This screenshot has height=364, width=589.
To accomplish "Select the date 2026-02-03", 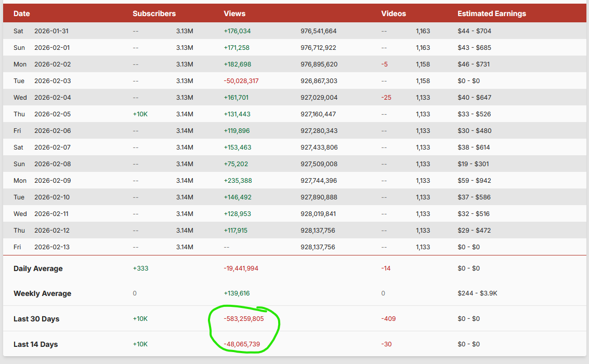I will tap(53, 80).
